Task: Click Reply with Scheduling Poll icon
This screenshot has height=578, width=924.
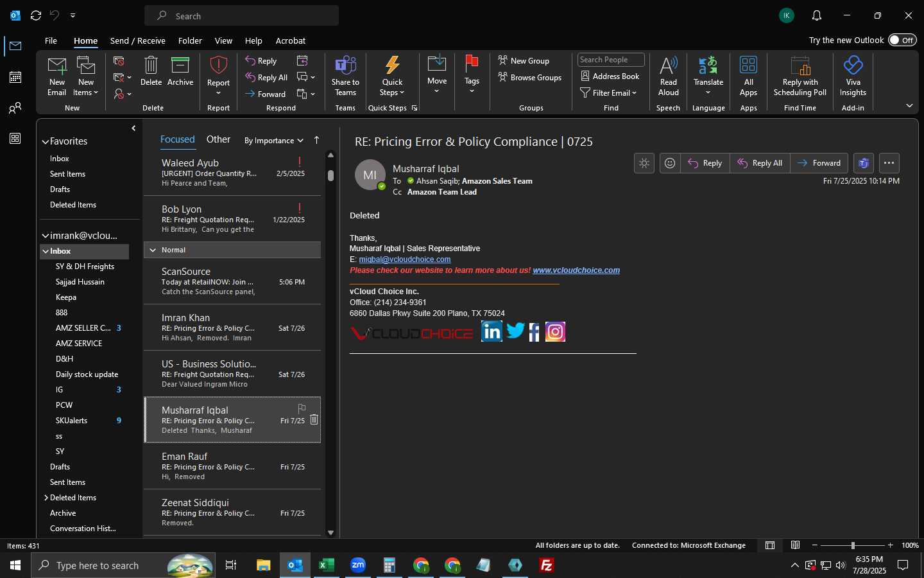Action: coord(800,66)
